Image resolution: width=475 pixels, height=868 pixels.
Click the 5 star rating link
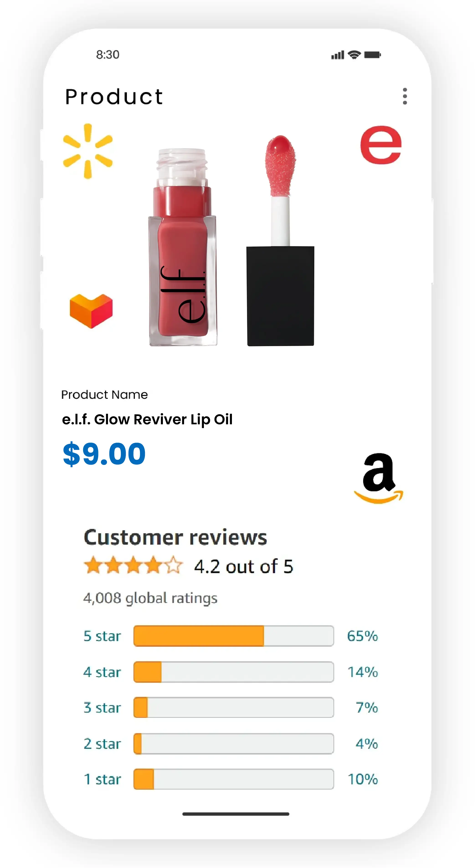click(x=102, y=636)
